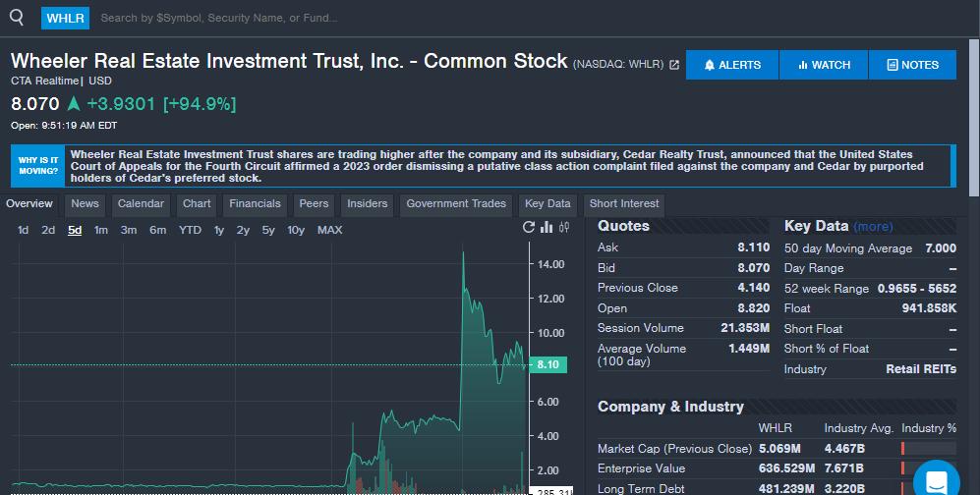The height and width of the screenshot is (495, 980).
Task: Open the Peers tab
Action: click(x=314, y=204)
